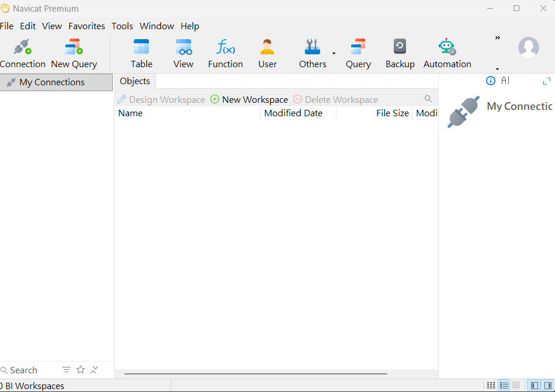Screen dimensions: 555x392
Task: Expand the Others dropdown arrow
Action: tap(334, 53)
